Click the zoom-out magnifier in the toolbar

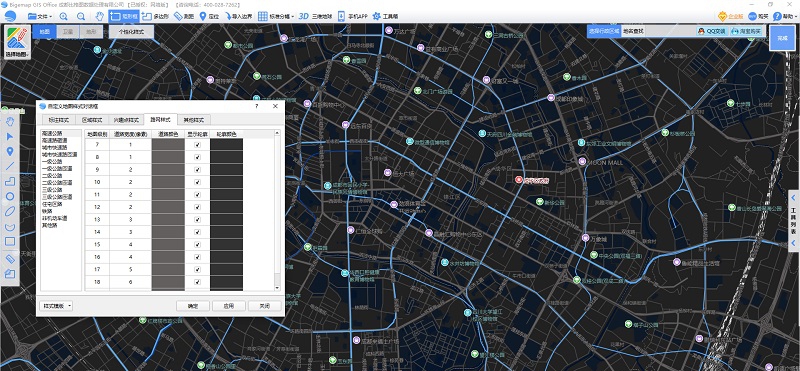click(x=81, y=16)
